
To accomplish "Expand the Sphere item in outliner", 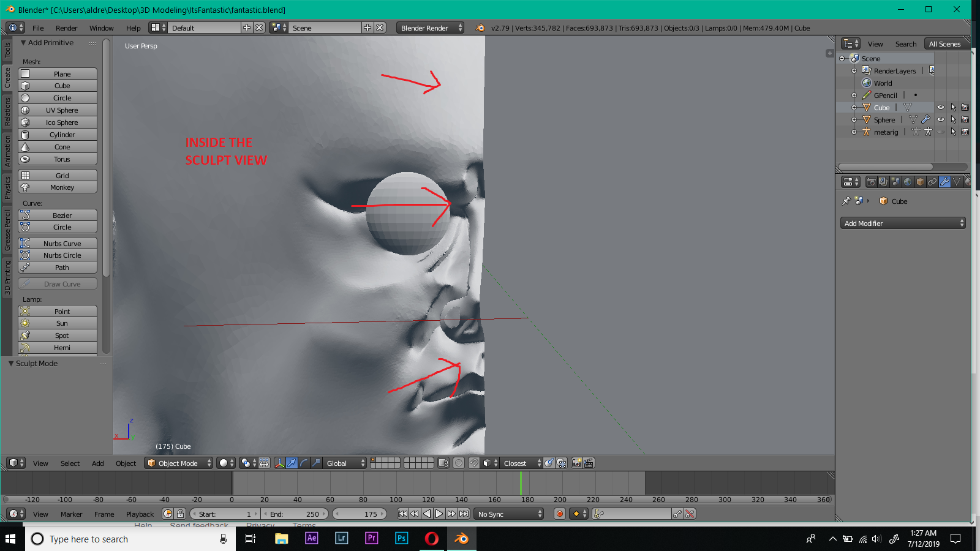I will click(x=854, y=120).
